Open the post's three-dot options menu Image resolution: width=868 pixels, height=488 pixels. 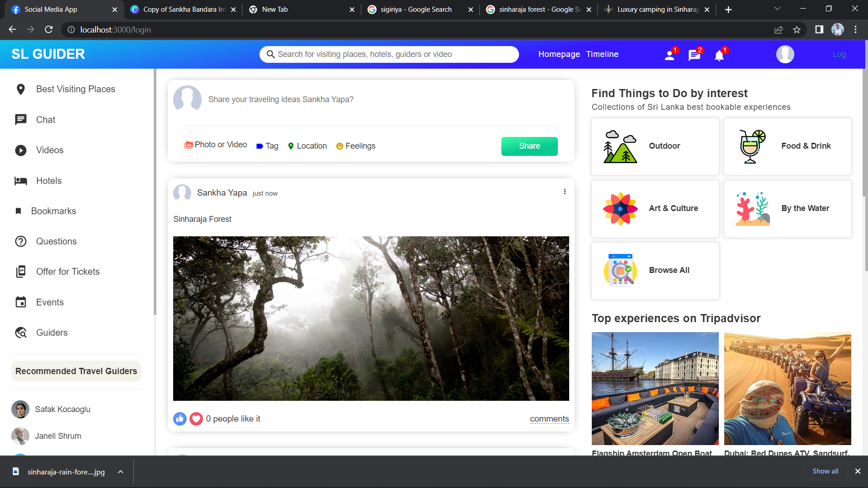(x=565, y=192)
